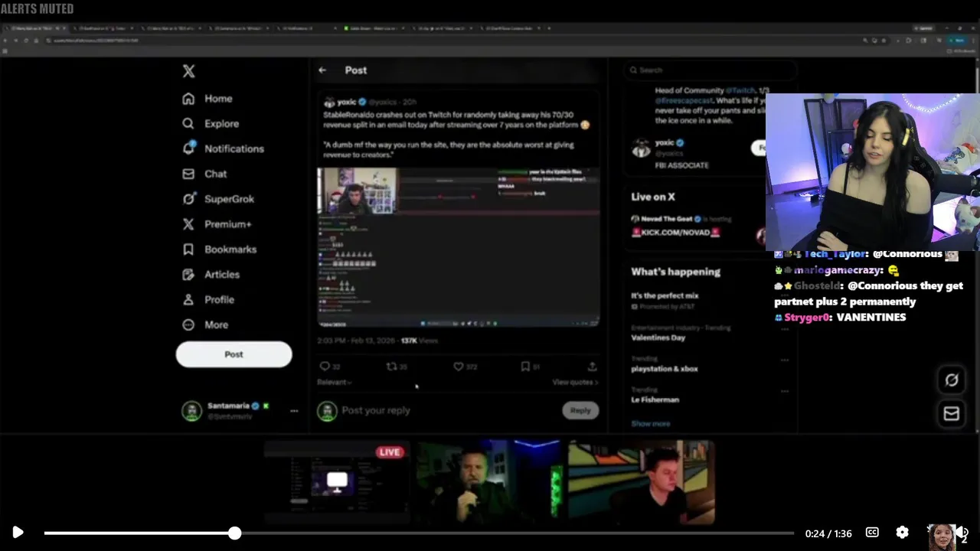Click the More circle icon
Viewport: 980px width, 551px height.
click(x=188, y=324)
